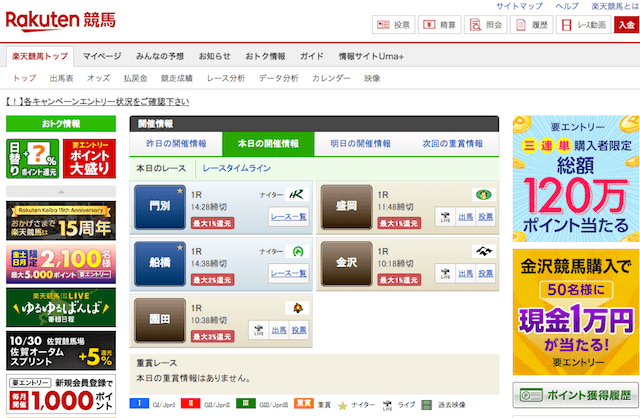
Task: Select the マイページ tab
Action: click(x=102, y=56)
